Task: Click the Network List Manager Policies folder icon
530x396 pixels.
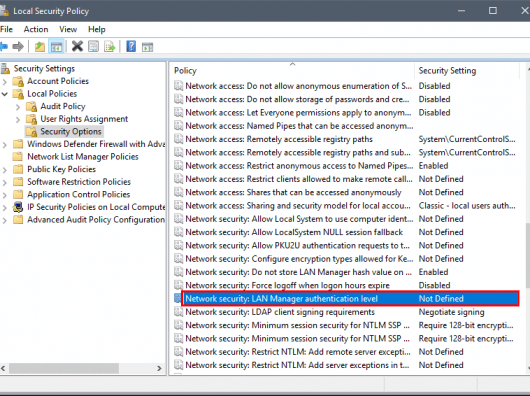Action: (18, 156)
